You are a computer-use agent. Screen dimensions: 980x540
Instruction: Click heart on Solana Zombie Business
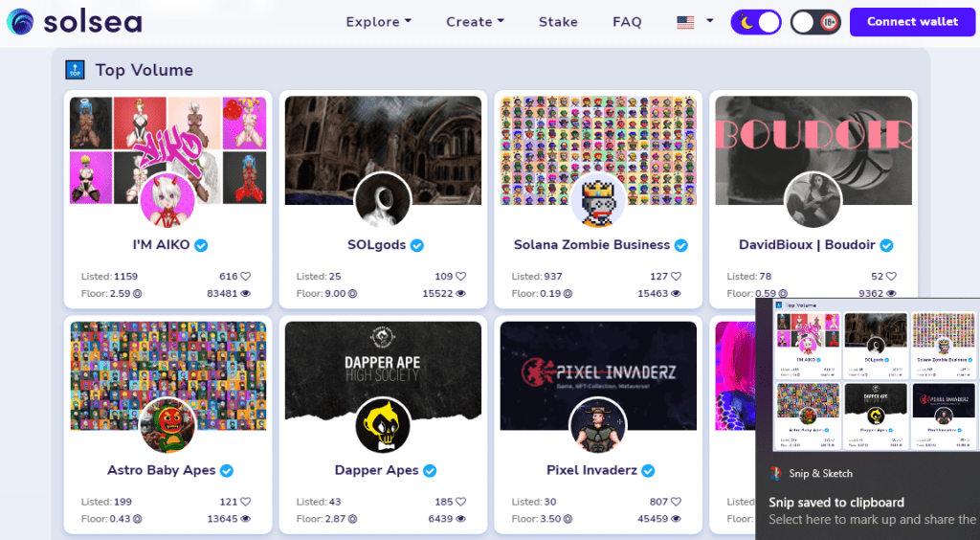click(x=677, y=277)
